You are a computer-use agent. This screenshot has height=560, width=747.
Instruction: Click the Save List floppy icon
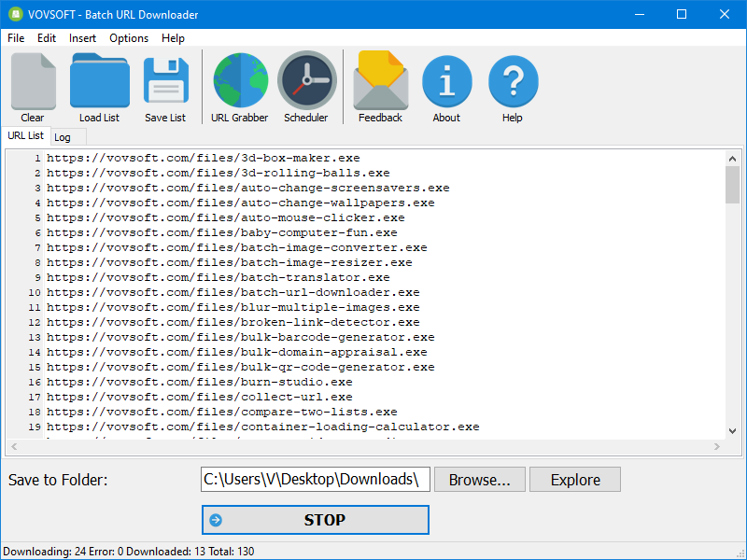pos(166,80)
